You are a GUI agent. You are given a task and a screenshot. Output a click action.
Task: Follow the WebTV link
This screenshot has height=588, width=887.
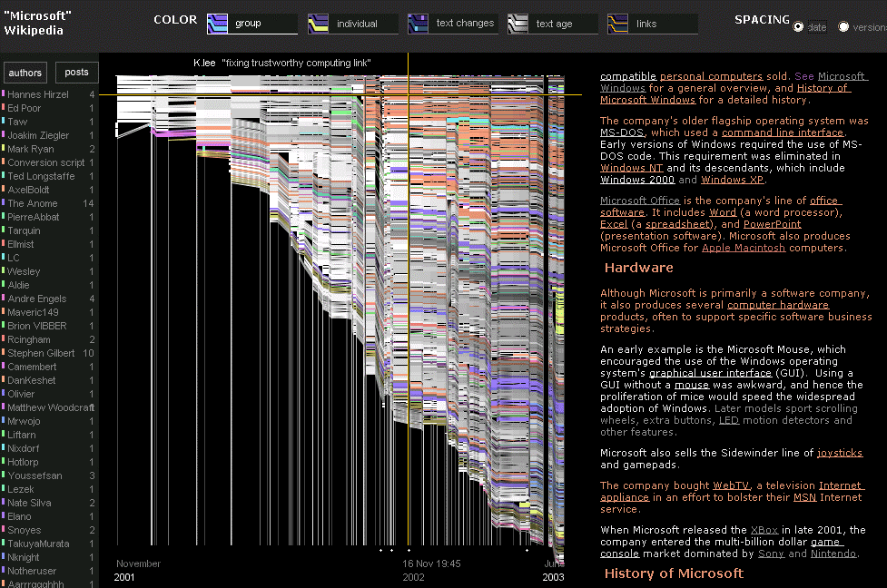click(x=731, y=485)
